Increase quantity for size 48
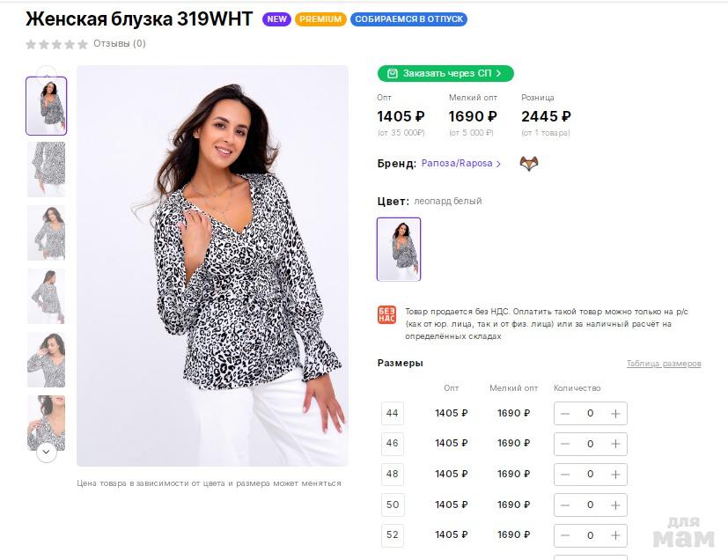This screenshot has width=728, height=560. tap(615, 475)
